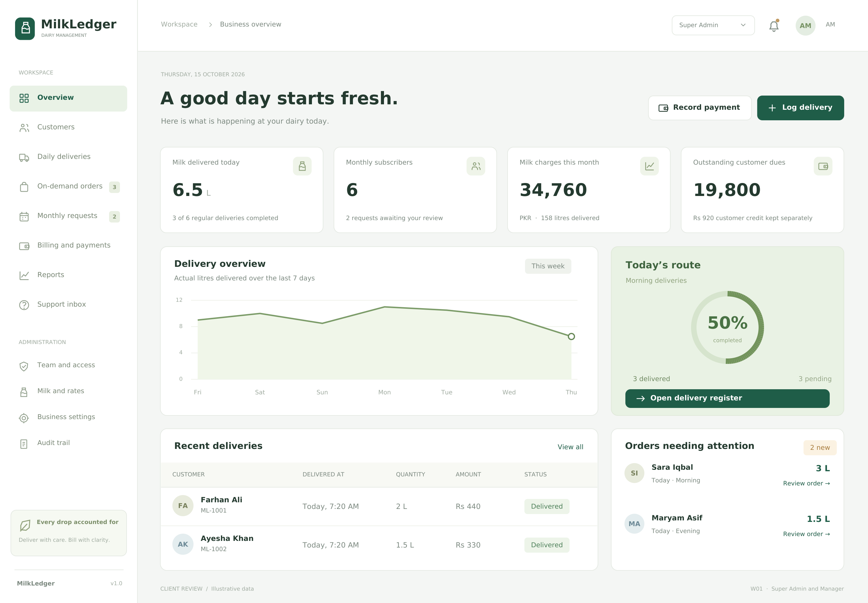The width and height of the screenshot is (868, 603).
Task: Click the SI avatar for Sara Iqbal
Action: click(x=634, y=473)
